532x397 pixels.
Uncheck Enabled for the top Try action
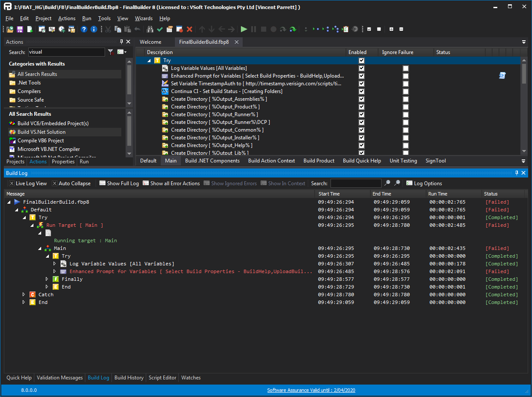click(361, 60)
